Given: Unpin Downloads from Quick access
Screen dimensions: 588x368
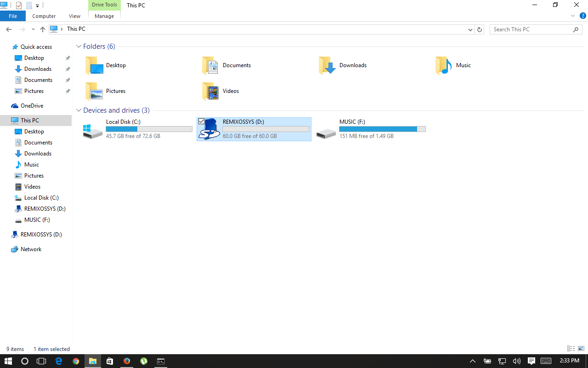Looking at the screenshot, I should [x=68, y=69].
